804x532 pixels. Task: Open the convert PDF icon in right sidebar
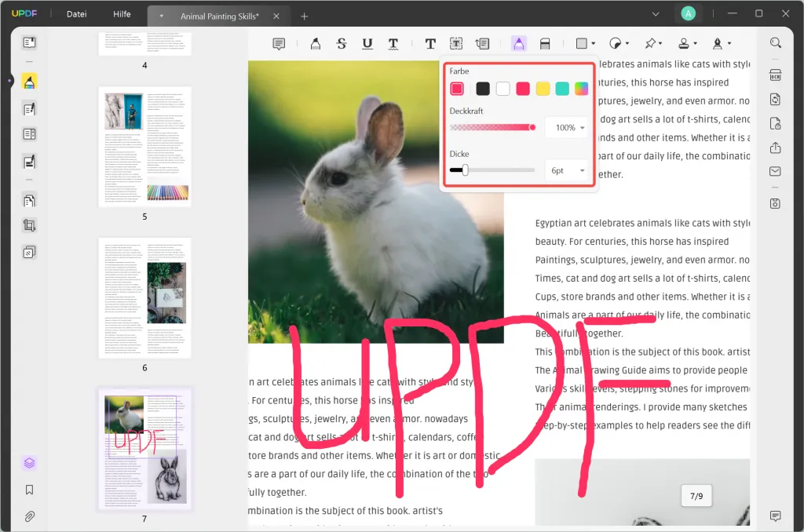click(775, 99)
